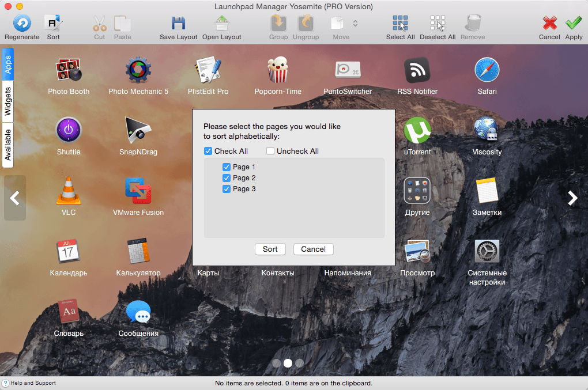
Task: Go to next page with right arrow
Action: [x=572, y=198]
